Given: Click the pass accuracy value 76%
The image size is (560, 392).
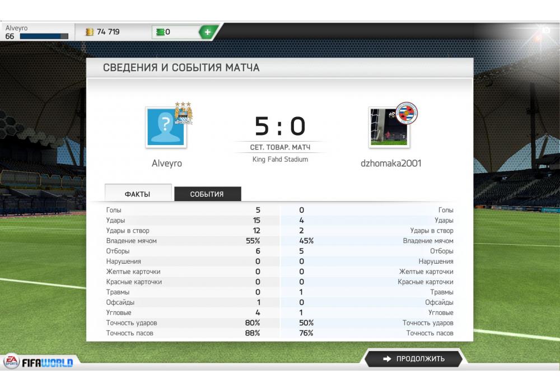Looking at the screenshot, I should click(x=306, y=333).
